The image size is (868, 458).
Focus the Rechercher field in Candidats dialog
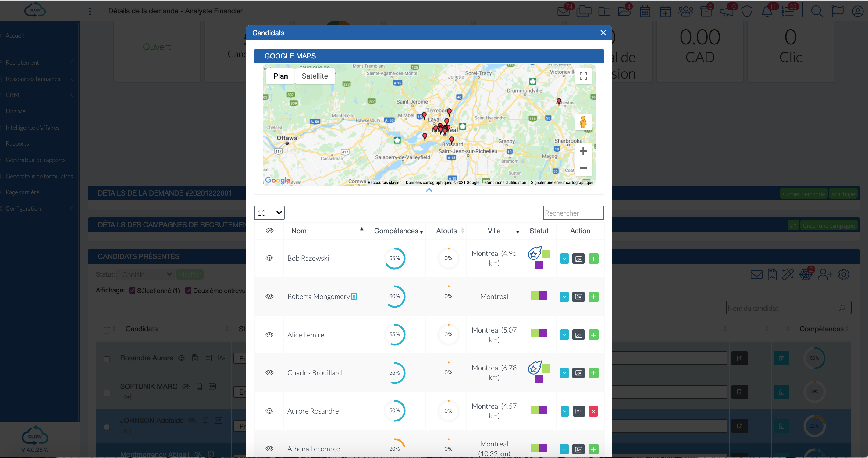[573, 213]
